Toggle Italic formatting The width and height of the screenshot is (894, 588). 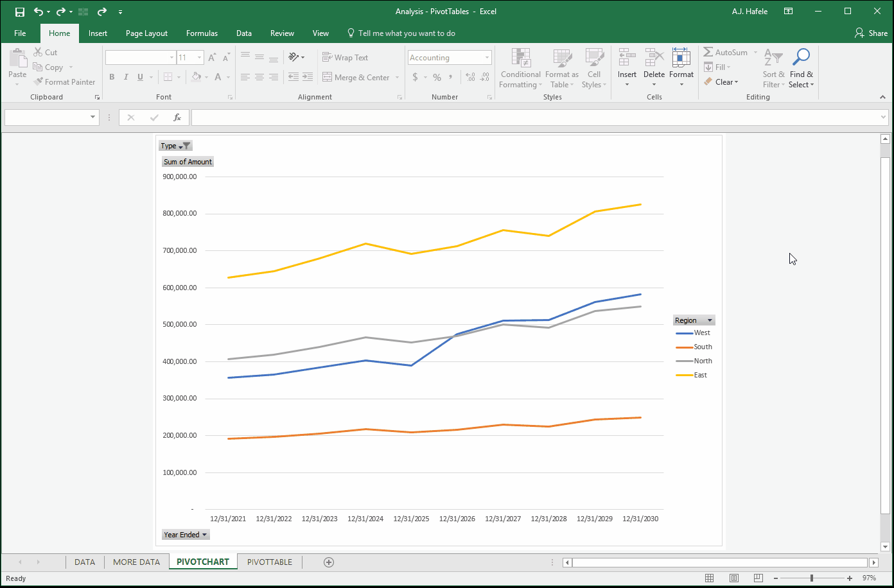click(x=126, y=77)
